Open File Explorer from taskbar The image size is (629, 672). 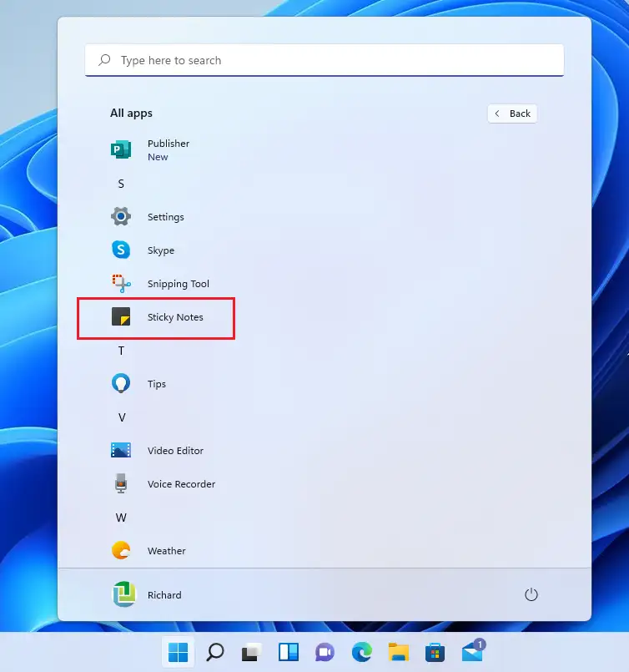tap(399, 652)
